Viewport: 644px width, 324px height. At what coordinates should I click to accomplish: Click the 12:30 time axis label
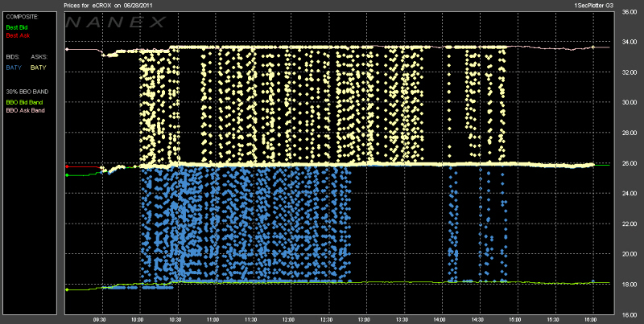pyautogui.click(x=327, y=319)
